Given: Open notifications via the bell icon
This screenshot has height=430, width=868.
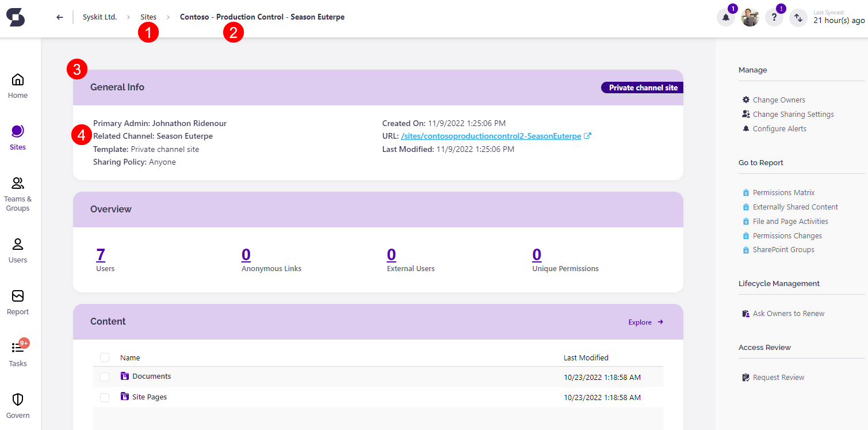Looking at the screenshot, I should 725,17.
